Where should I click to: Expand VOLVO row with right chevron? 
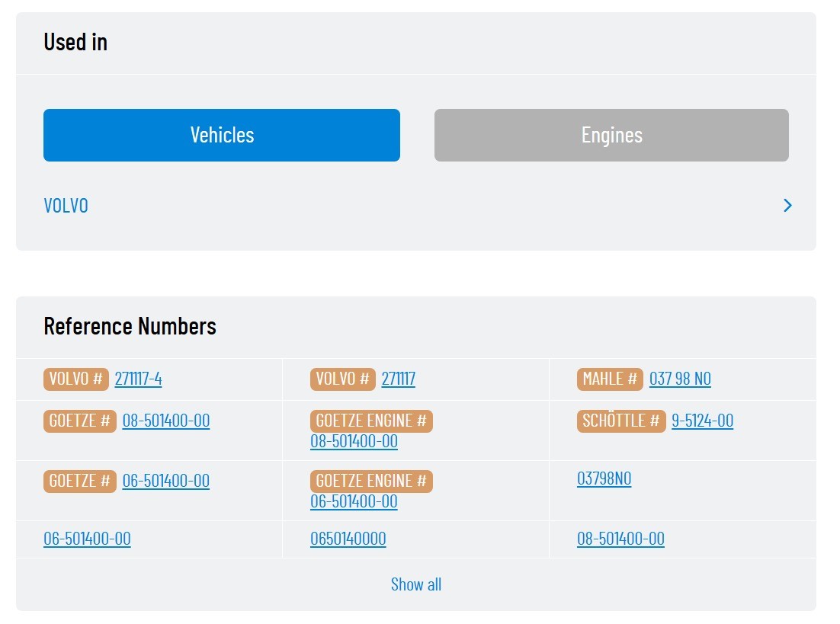tap(787, 205)
